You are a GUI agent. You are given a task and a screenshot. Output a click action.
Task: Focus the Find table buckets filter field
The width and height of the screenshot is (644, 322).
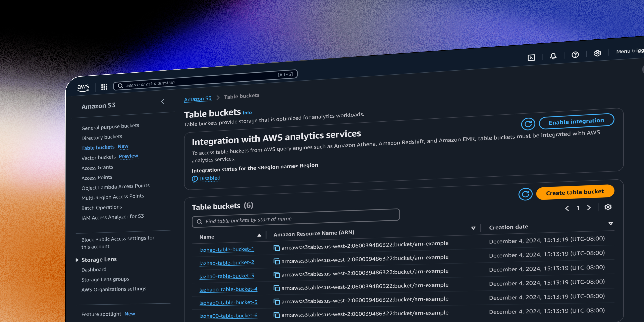(x=296, y=218)
